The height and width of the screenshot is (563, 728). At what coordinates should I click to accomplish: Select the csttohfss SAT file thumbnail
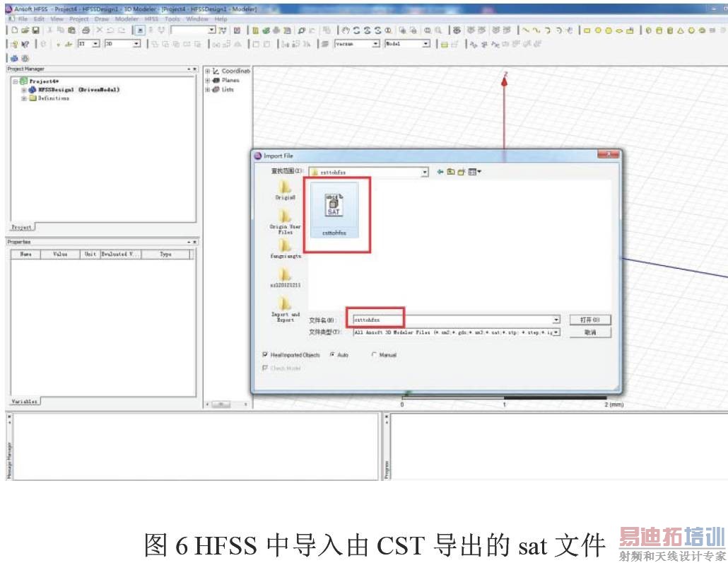click(x=334, y=211)
